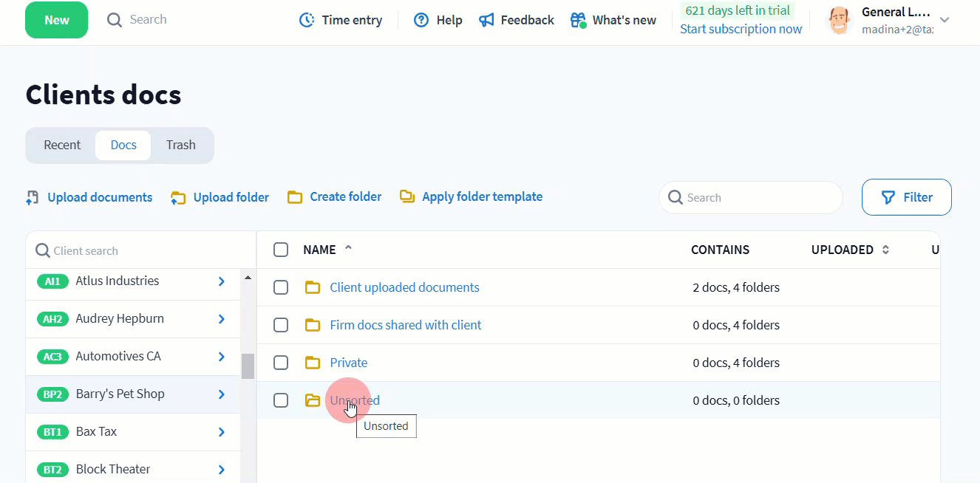The width and height of the screenshot is (980, 483).
Task: Click the Apply folder template icon
Action: (407, 196)
